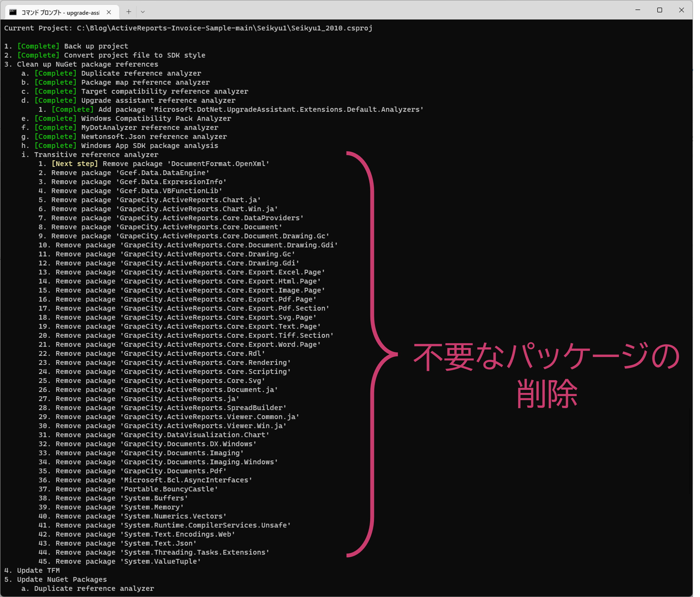Click Remove package 'Microsoft.Bcl.AsyncInterfaces' line

click(145, 480)
